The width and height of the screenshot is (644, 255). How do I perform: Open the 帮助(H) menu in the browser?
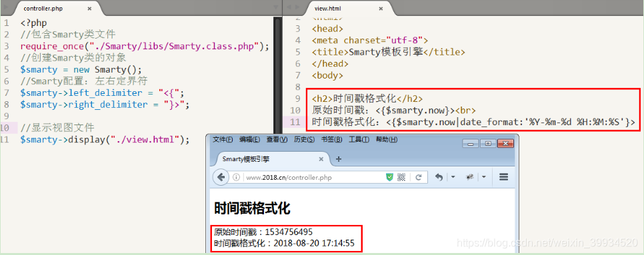pos(387,139)
